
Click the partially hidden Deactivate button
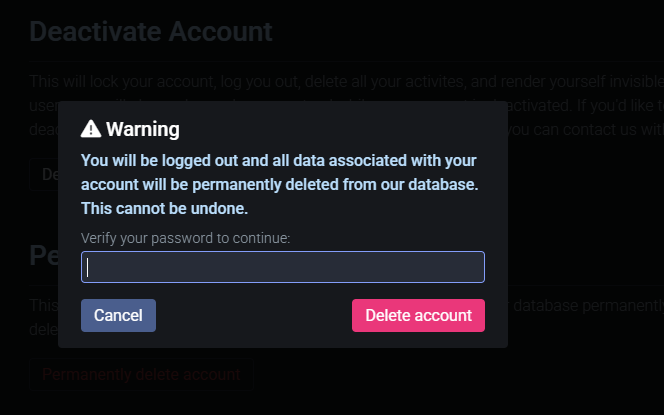pyautogui.click(x=44, y=174)
